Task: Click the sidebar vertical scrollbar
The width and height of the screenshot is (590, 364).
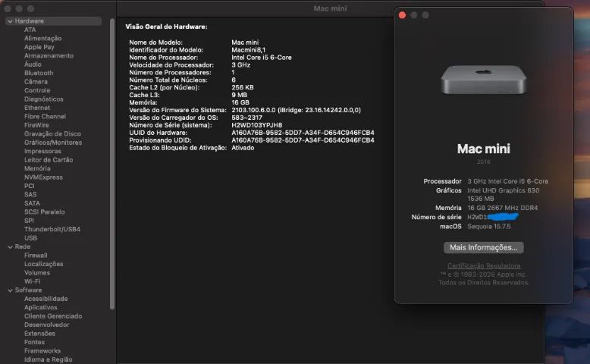Action: tap(112, 164)
